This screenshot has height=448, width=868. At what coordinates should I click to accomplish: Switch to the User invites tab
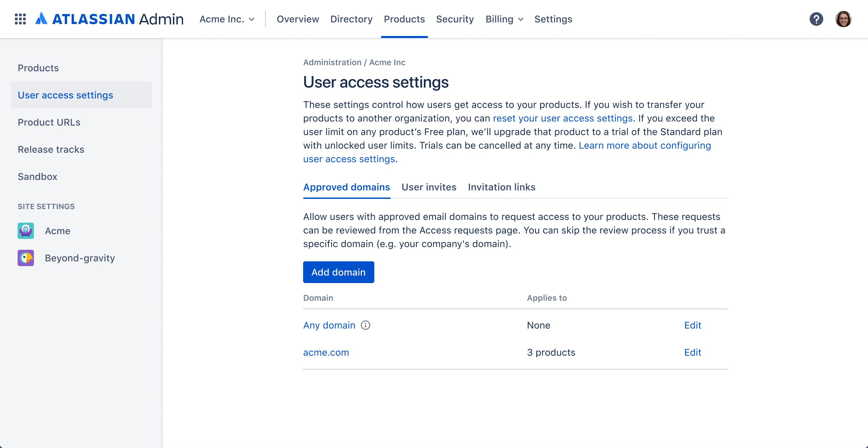(x=429, y=187)
